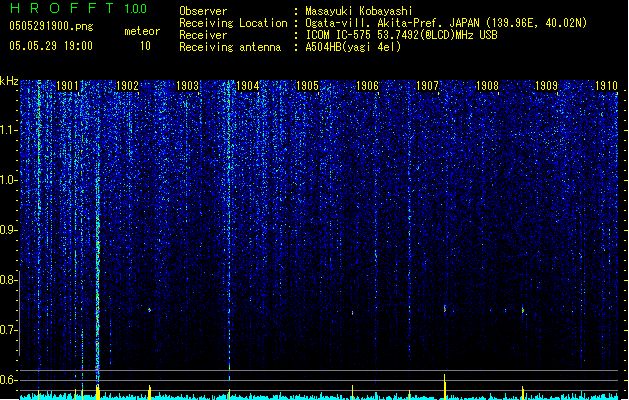Click the meteor count value 10
The height and width of the screenshot is (400, 629).
[x=145, y=46]
